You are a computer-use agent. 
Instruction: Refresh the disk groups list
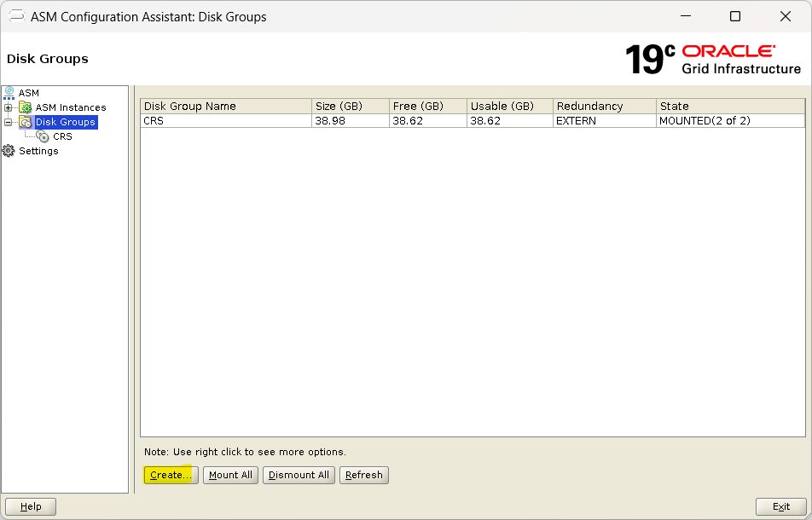pos(364,475)
